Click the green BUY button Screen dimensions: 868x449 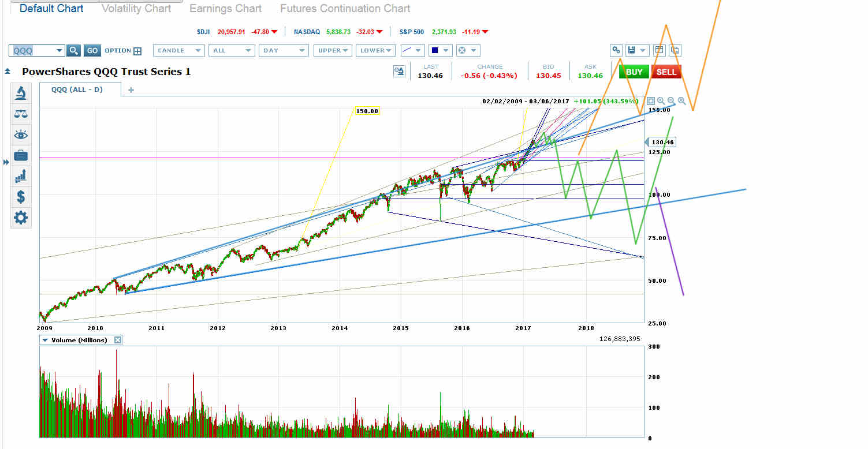point(634,72)
